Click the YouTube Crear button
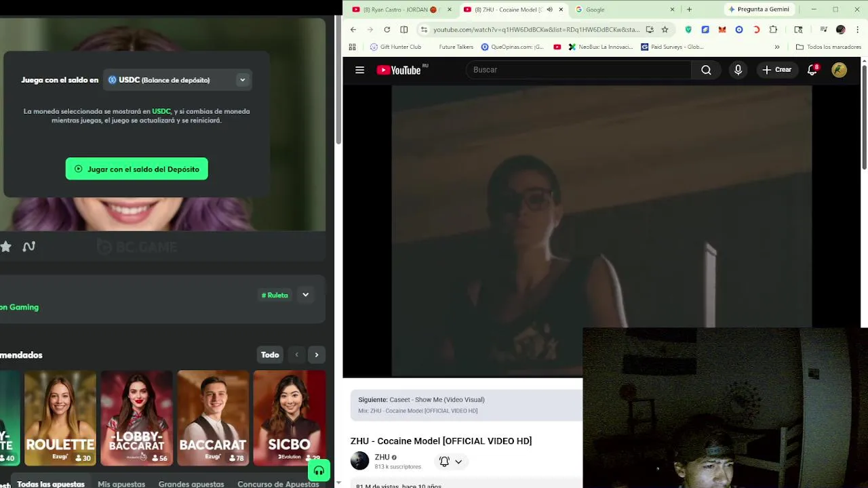 click(777, 70)
